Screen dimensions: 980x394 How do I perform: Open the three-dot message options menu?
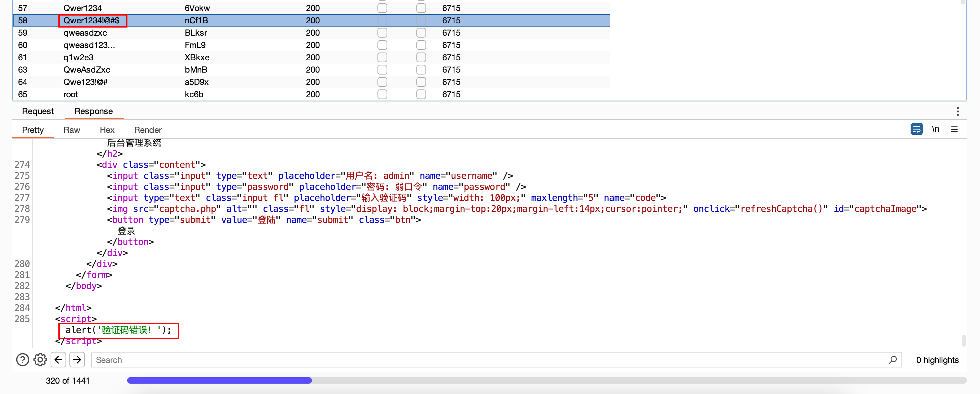point(958,111)
